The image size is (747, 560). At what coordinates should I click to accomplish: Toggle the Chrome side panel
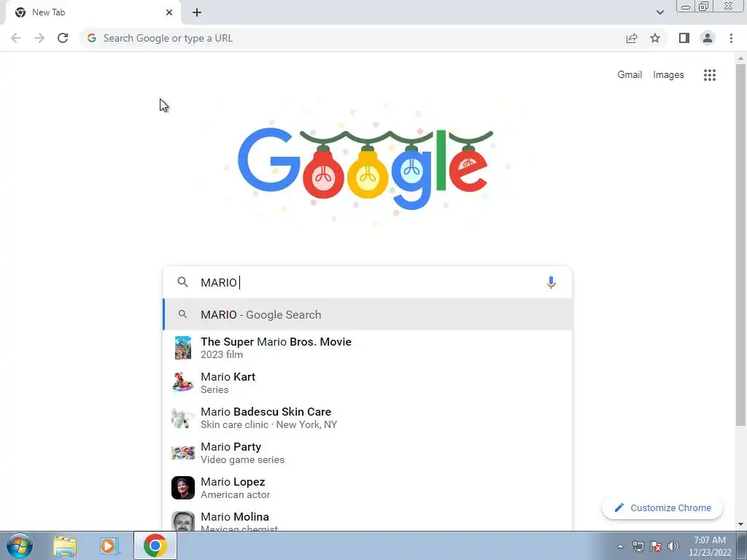point(684,38)
